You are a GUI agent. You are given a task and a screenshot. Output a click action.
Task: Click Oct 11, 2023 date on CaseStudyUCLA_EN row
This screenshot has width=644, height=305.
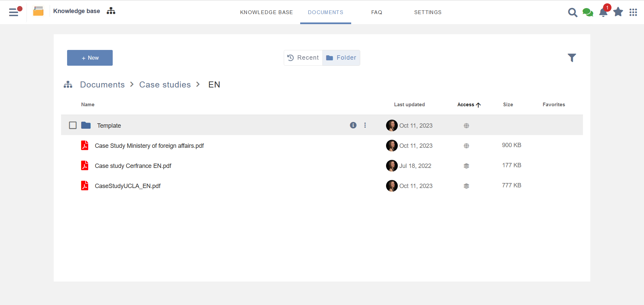coord(416,186)
